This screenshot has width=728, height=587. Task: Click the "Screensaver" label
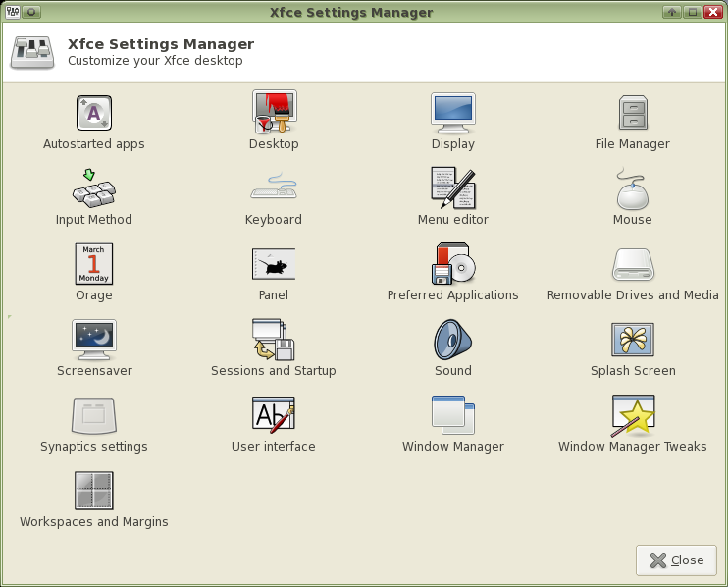click(x=94, y=371)
